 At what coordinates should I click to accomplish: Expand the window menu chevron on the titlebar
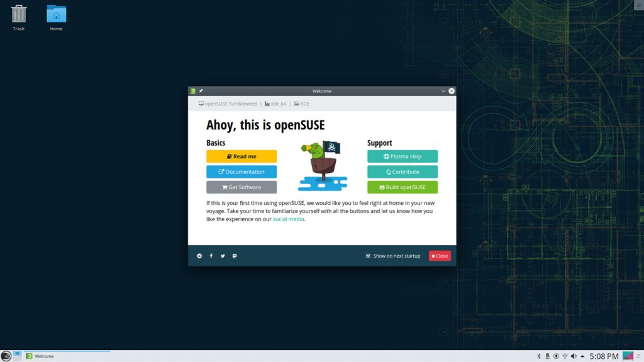point(444,90)
